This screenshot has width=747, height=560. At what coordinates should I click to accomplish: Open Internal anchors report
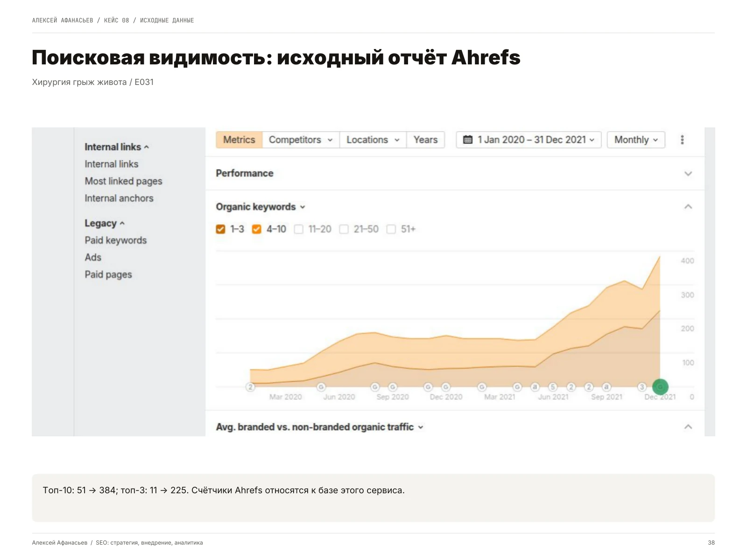click(119, 198)
